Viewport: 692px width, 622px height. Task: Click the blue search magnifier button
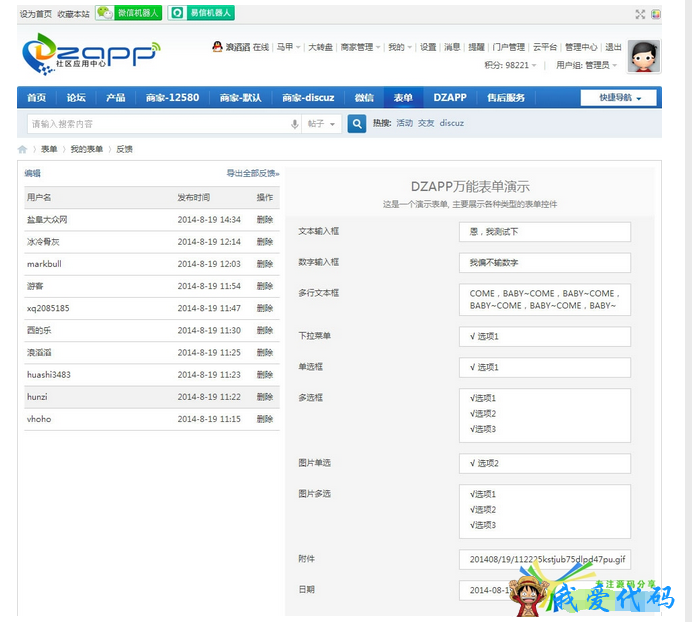click(357, 124)
